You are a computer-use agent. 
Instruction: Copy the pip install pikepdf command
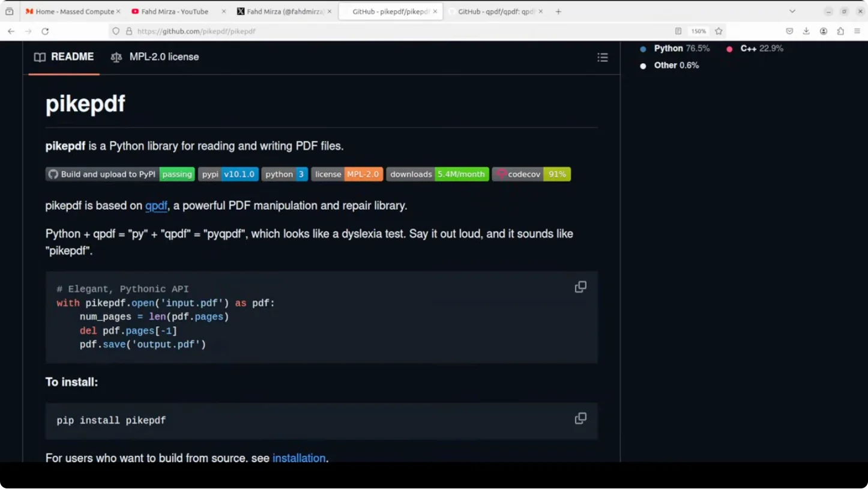pyautogui.click(x=580, y=419)
